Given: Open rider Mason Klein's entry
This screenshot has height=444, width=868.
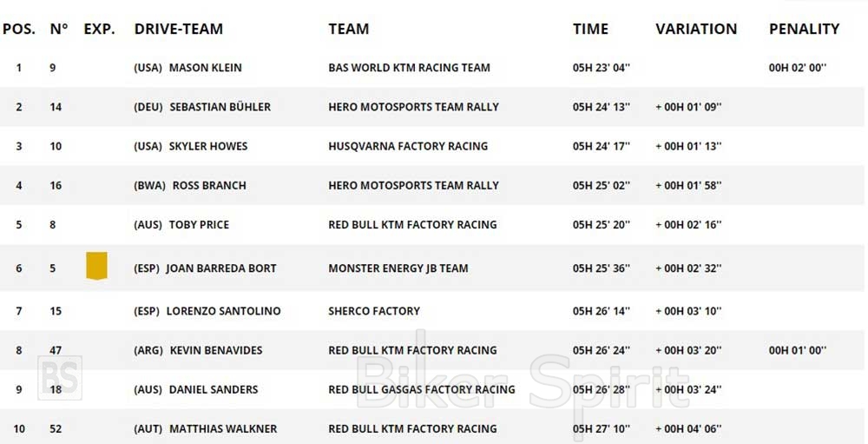Looking at the screenshot, I should click(x=205, y=68).
